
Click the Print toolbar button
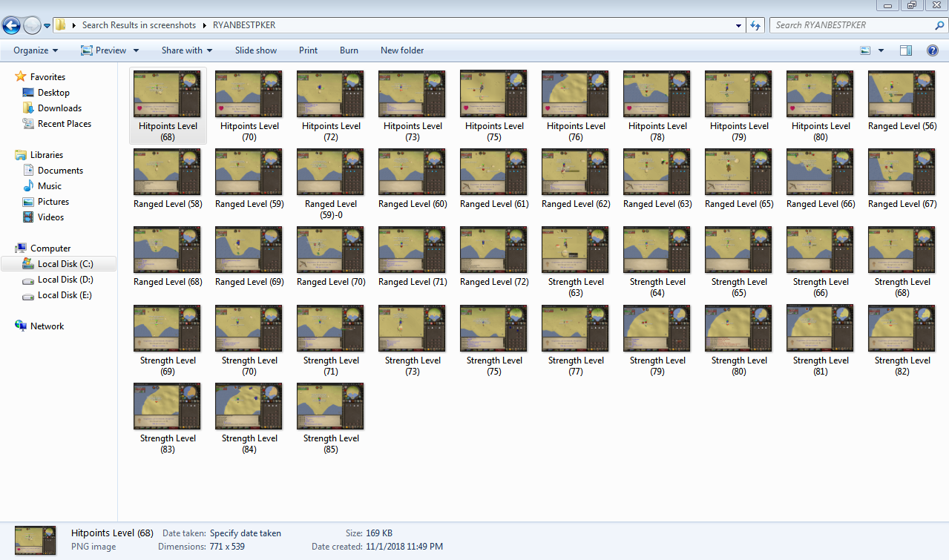click(308, 50)
